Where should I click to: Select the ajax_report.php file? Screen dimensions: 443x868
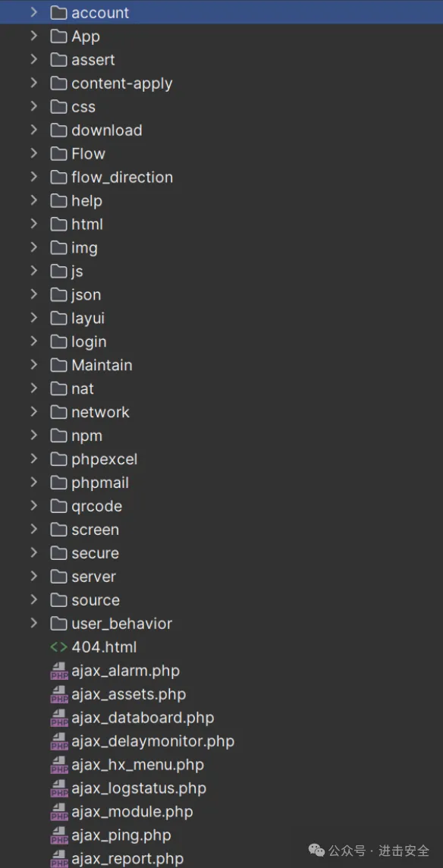221,859
